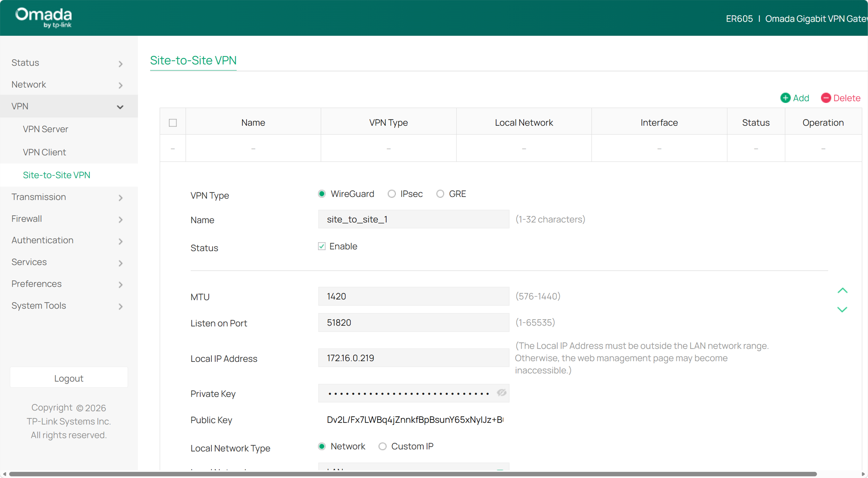Viewport: 868px width, 478px height.
Task: Expand the Authentication menu chevron
Action: click(x=120, y=241)
